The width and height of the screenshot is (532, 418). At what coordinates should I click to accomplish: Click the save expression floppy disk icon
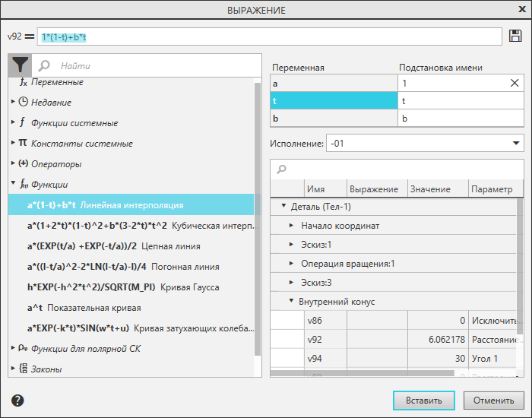tap(515, 36)
